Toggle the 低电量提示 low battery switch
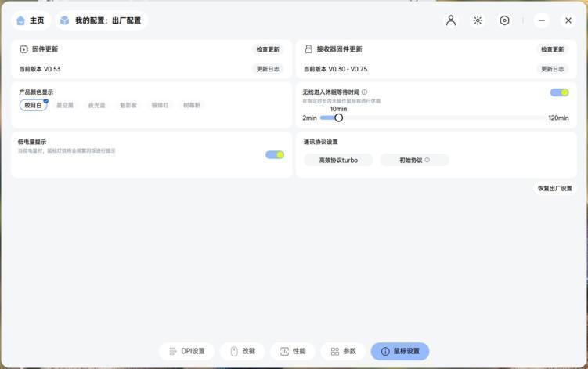This screenshot has width=588, height=369. point(275,154)
